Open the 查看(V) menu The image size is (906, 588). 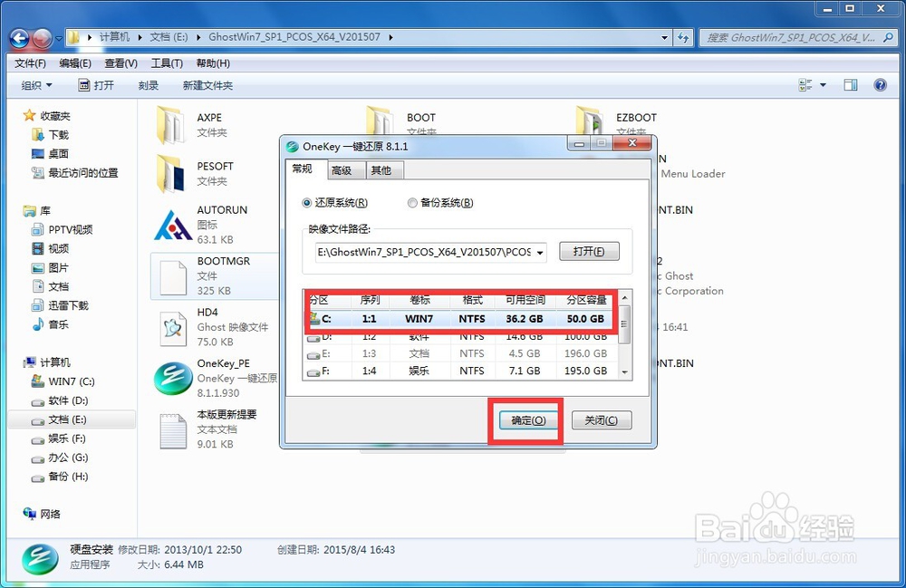pyautogui.click(x=120, y=63)
